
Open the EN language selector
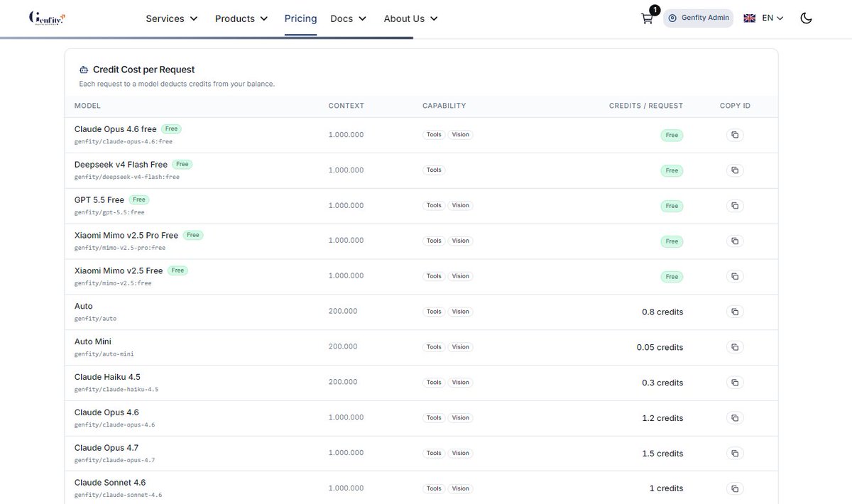[772, 18]
